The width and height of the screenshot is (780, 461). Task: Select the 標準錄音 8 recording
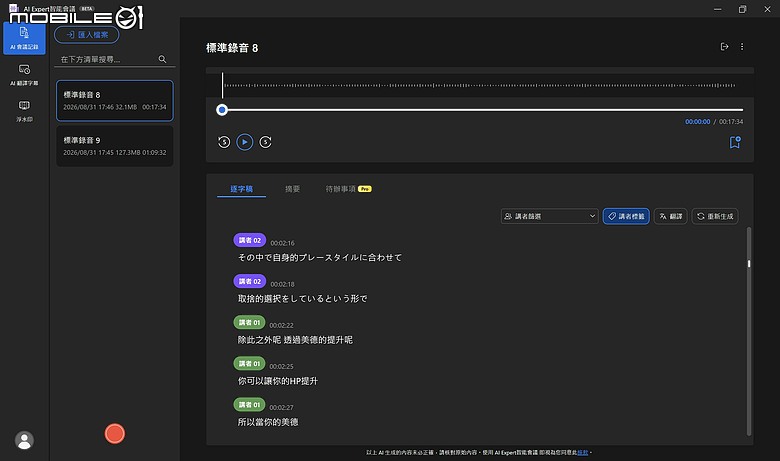(115, 100)
